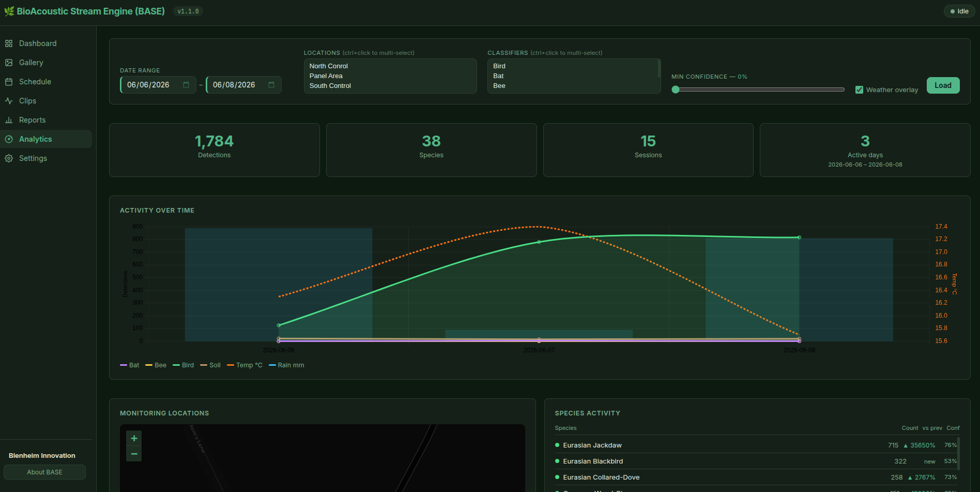This screenshot has height=492, width=980.
Task: Click the Idle status indicator
Action: click(x=959, y=11)
